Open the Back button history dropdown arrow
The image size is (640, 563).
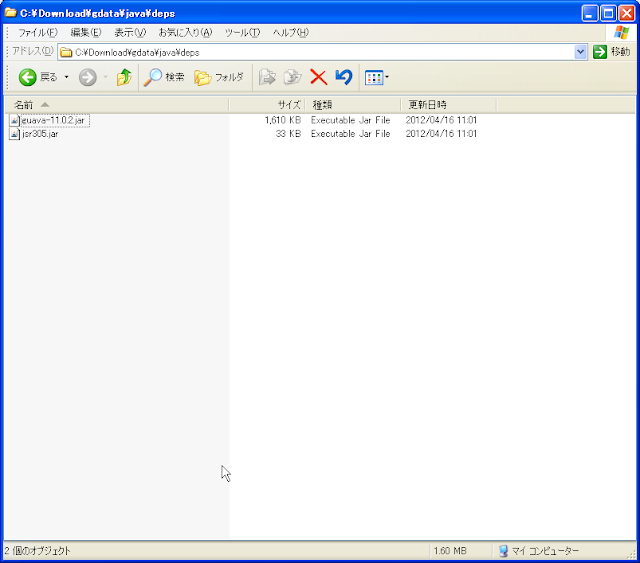tap(66, 77)
